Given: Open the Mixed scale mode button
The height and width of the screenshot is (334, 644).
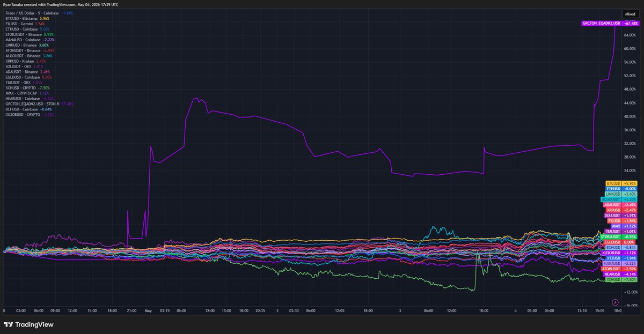Looking at the screenshot, I should coord(630,13).
